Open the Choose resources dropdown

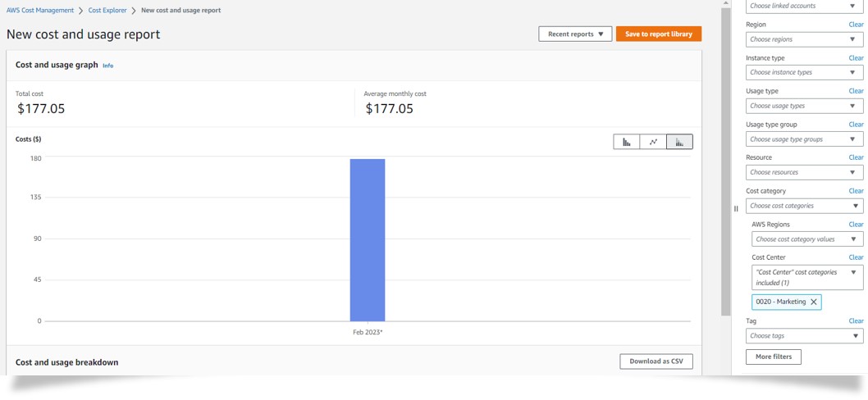click(804, 173)
